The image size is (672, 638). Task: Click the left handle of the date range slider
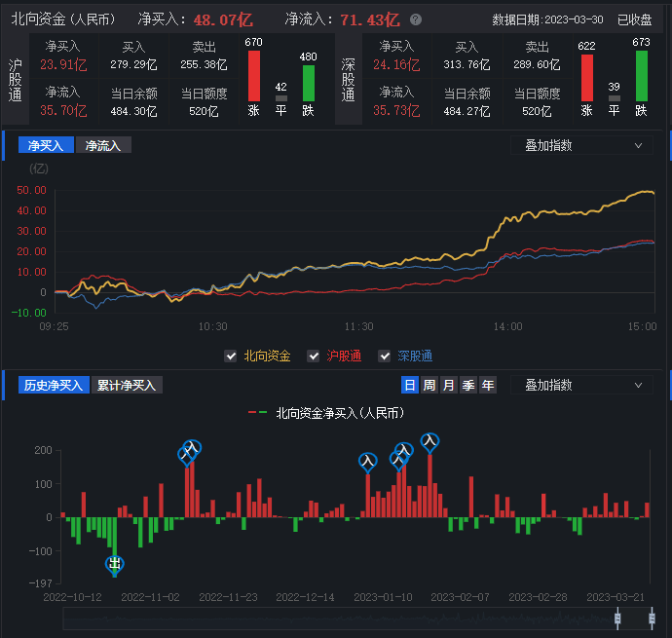click(617, 619)
